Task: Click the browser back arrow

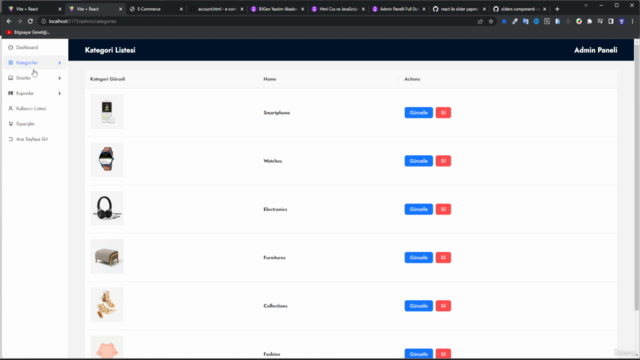Action: pyautogui.click(x=9, y=21)
